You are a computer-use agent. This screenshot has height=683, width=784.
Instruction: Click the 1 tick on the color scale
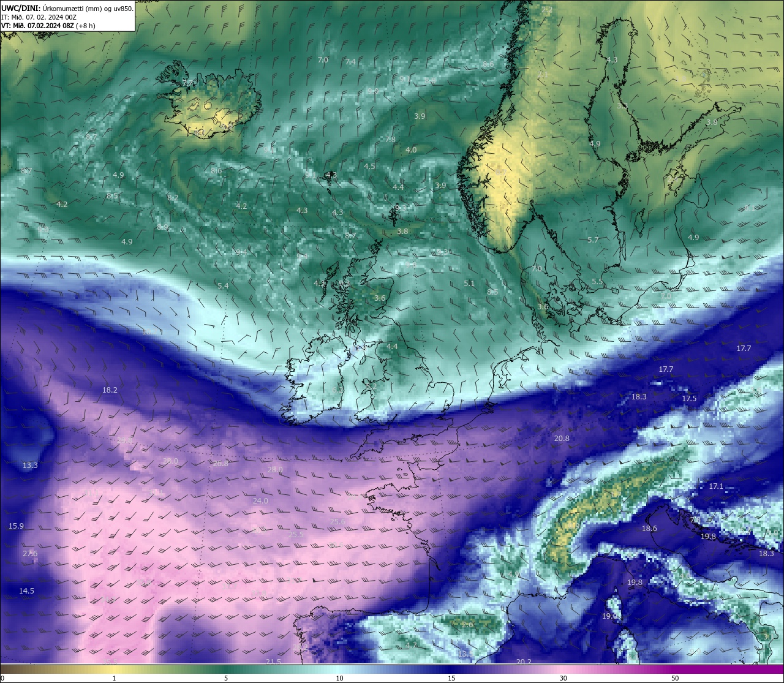click(115, 678)
